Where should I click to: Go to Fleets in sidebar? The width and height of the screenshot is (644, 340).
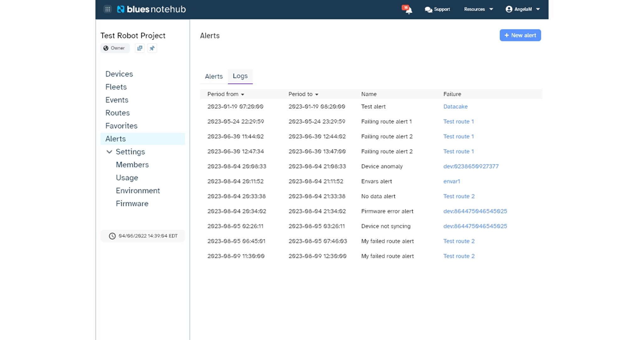coord(116,87)
